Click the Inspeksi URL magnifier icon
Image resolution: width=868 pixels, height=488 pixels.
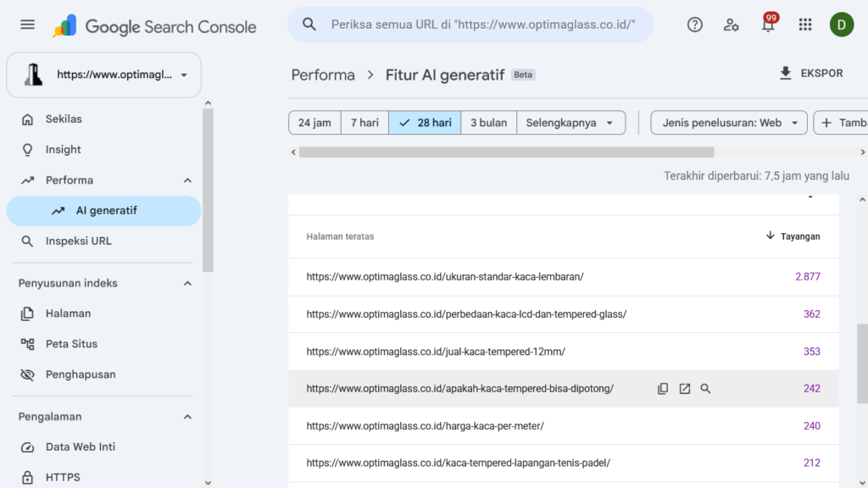click(27, 241)
